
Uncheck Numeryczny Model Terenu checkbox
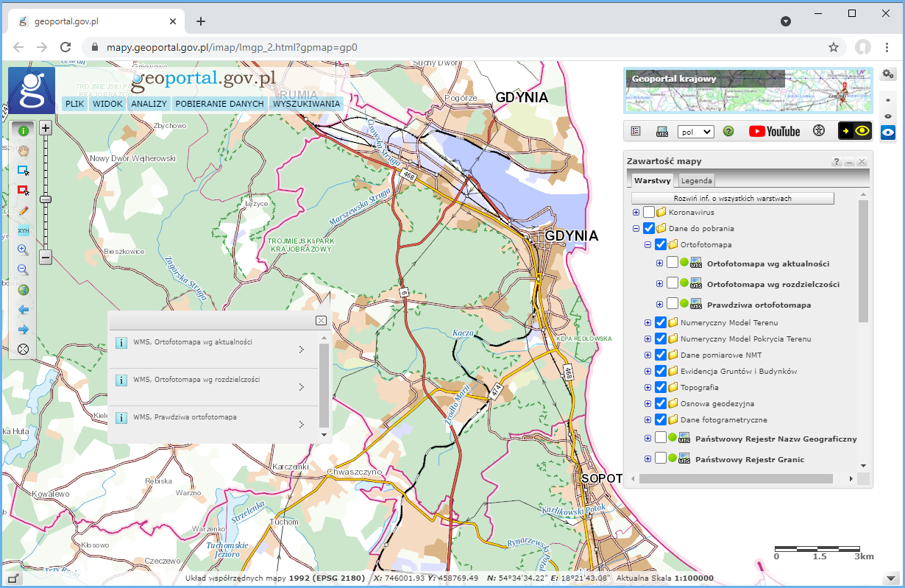(661, 322)
